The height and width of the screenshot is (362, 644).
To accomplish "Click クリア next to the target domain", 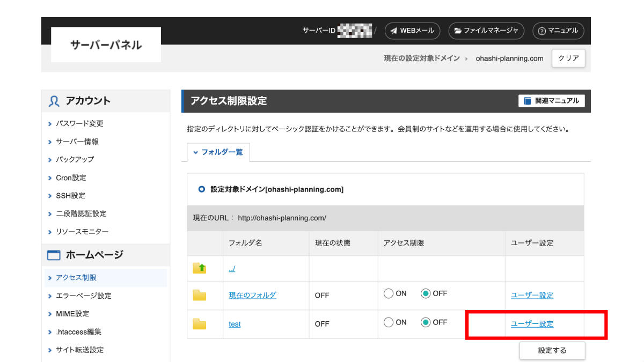I will (x=568, y=58).
